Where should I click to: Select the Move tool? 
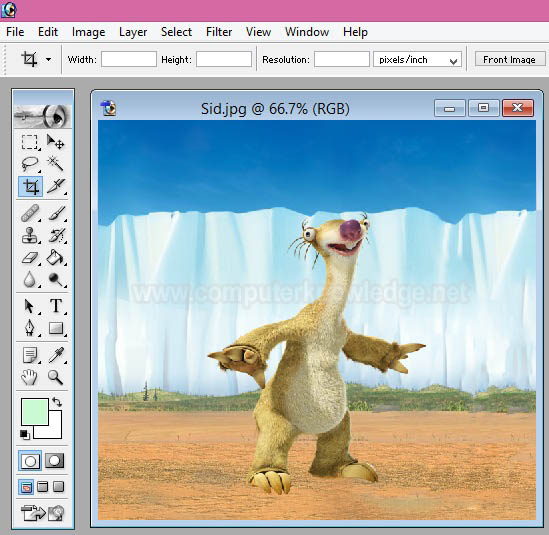[x=56, y=143]
